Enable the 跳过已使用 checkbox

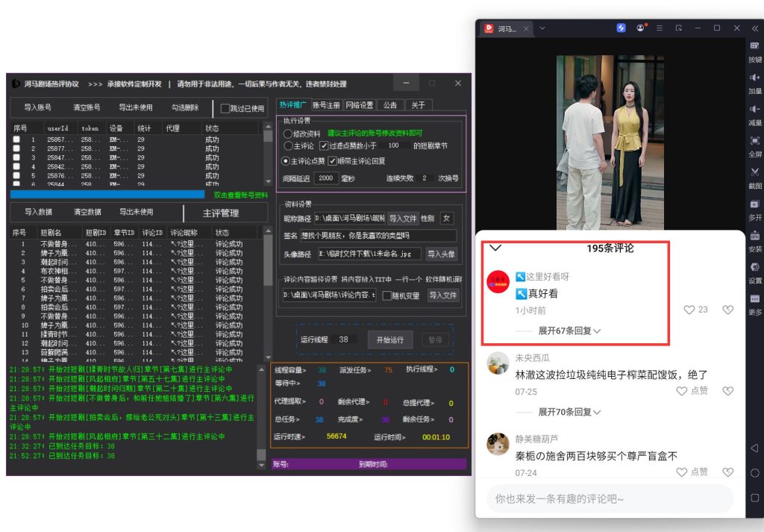click(225, 108)
